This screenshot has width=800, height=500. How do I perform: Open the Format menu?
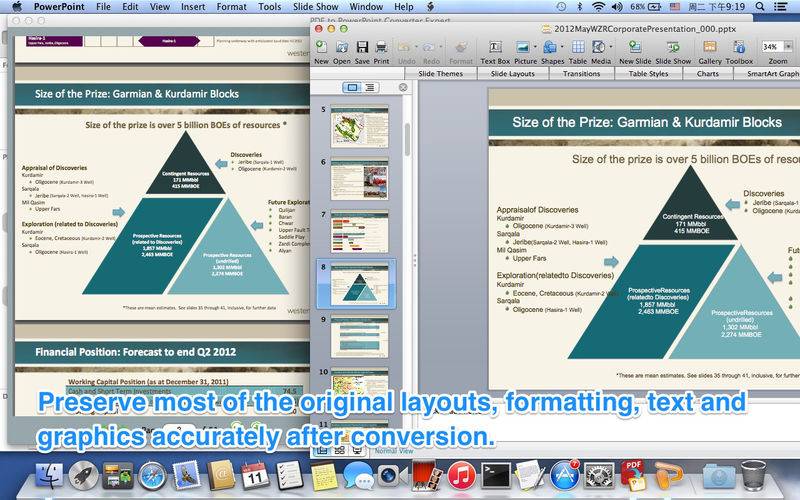pyautogui.click(x=231, y=7)
